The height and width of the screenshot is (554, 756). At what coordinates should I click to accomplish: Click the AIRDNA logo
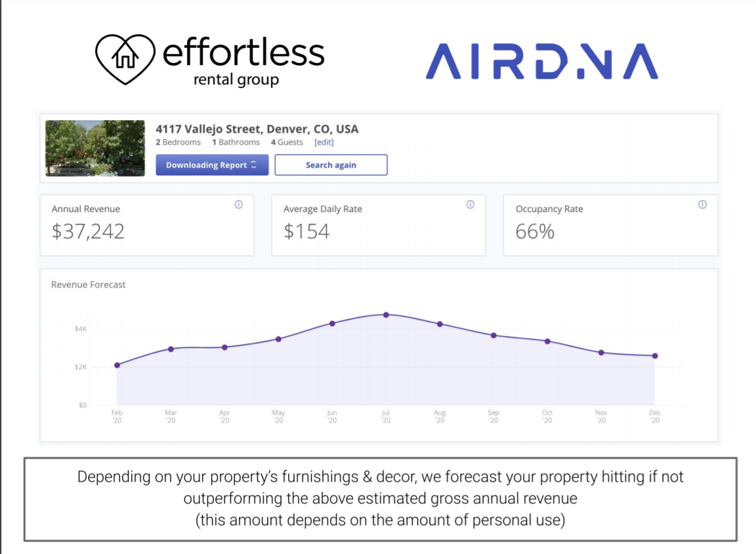coord(542,61)
